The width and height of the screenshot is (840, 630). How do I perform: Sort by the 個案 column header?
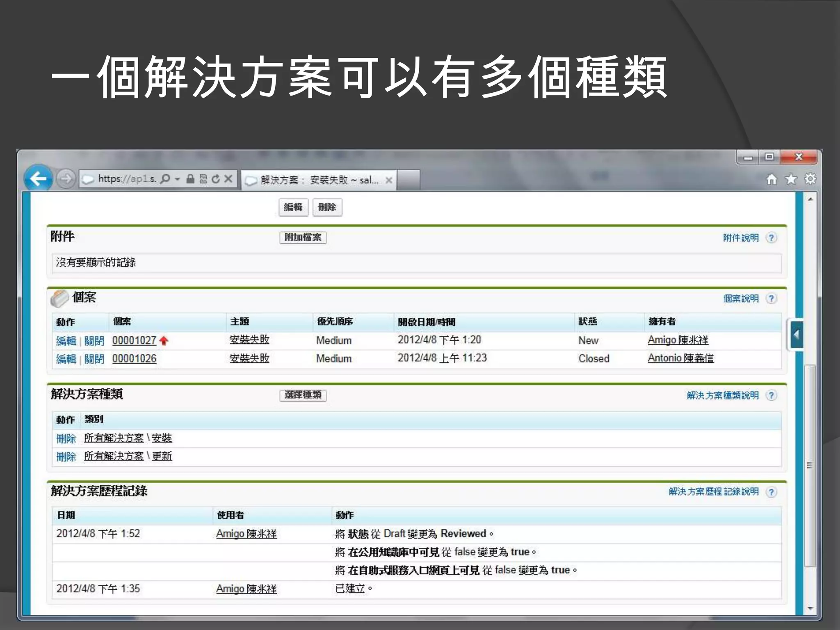[122, 322]
